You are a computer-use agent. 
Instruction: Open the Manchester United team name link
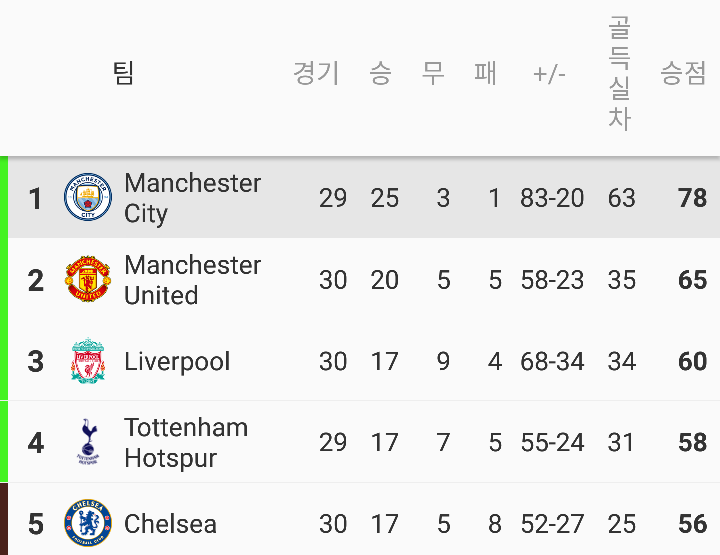point(192,280)
